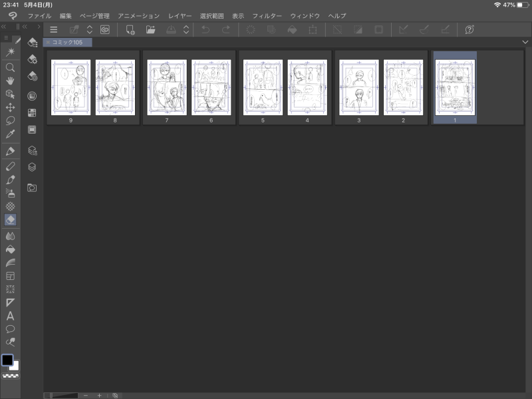Open page 7 thumbnail
This screenshot has width=532, height=399.
[x=167, y=88]
